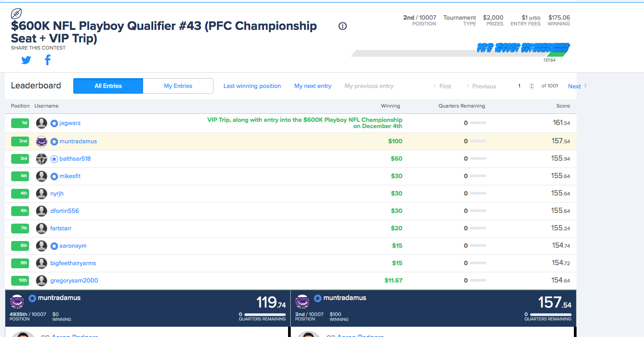Click $100 winning amount
Viewport: 644px width, 337px height.
coord(395,141)
